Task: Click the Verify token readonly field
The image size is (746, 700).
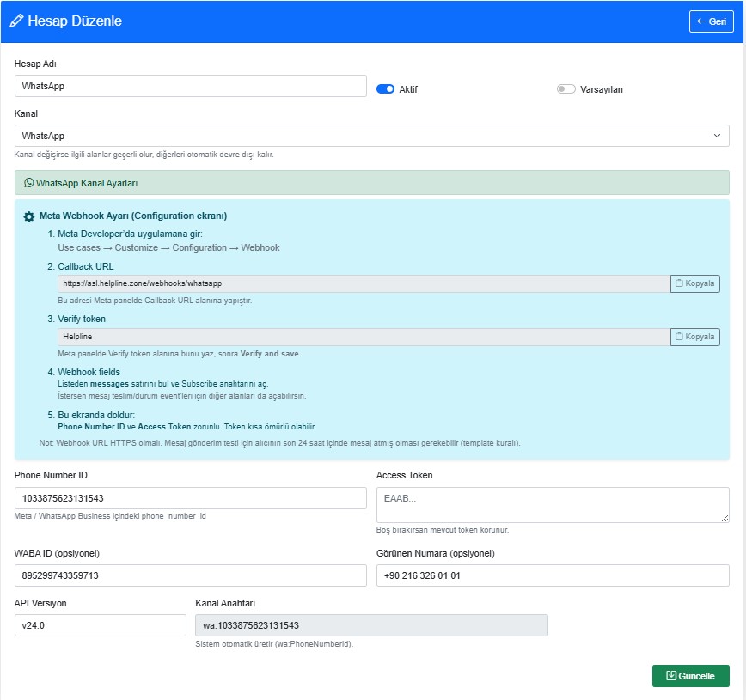Action: tap(363, 337)
